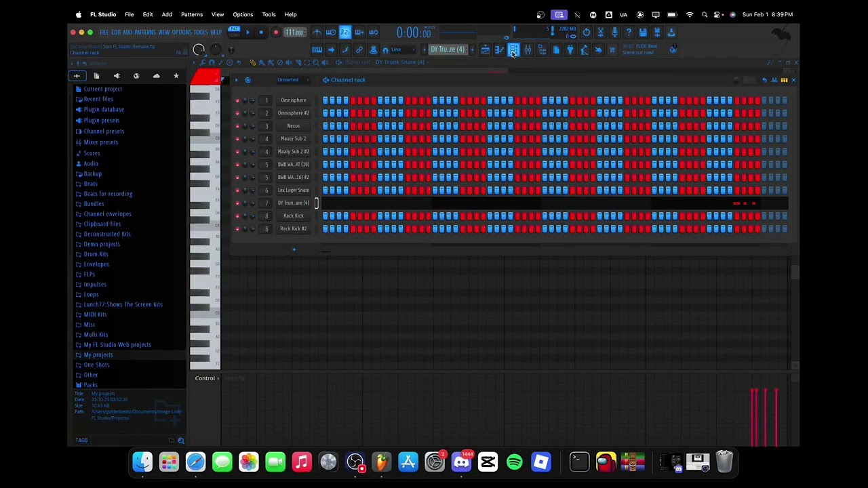Open the ADD menu in FL Studio toolbar

(127, 33)
